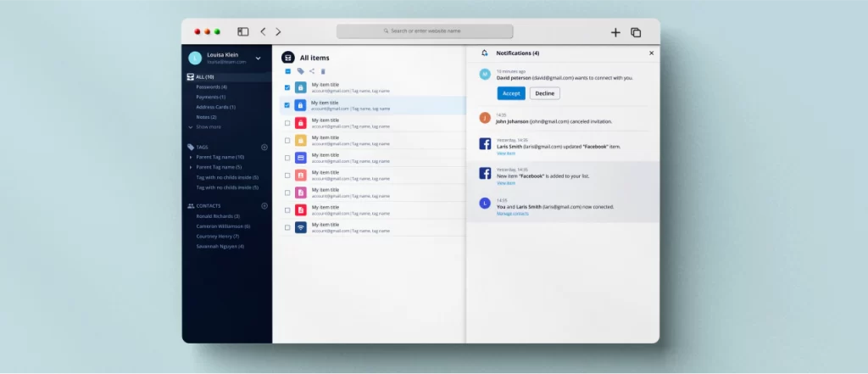The width and height of the screenshot is (868, 374).
Task: Click the Manage contacts link
Action: point(513,214)
